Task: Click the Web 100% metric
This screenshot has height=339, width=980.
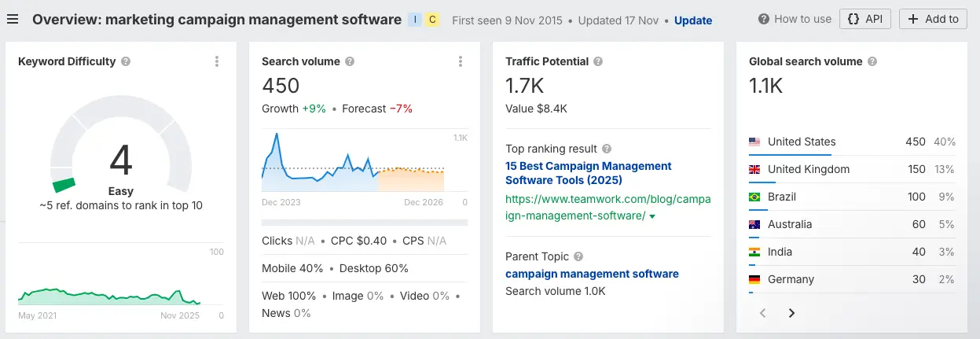Action: pos(289,296)
